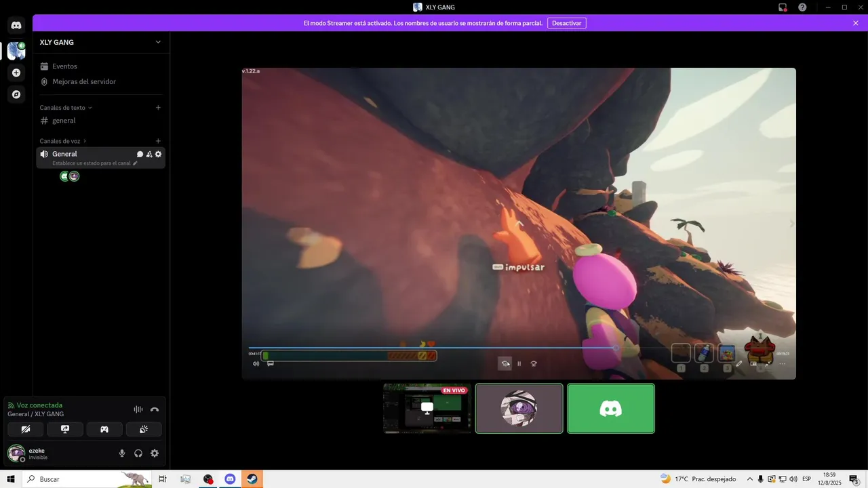Deafen audio with the headphones icon
This screenshot has width=868, height=488.
(x=138, y=453)
